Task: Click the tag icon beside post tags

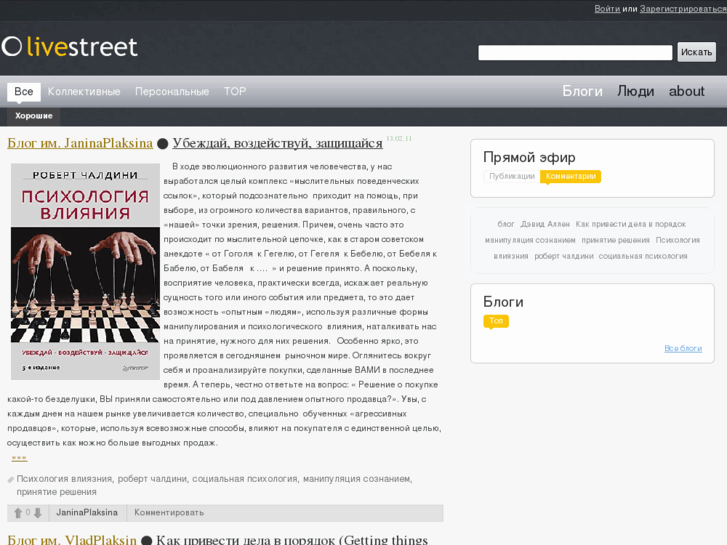Action: pyautogui.click(x=11, y=480)
